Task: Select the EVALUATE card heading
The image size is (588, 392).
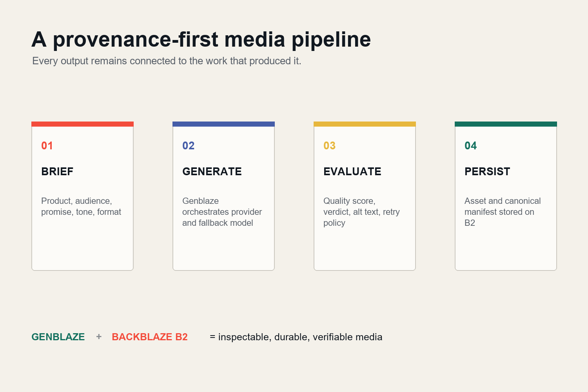Action: [x=352, y=171]
